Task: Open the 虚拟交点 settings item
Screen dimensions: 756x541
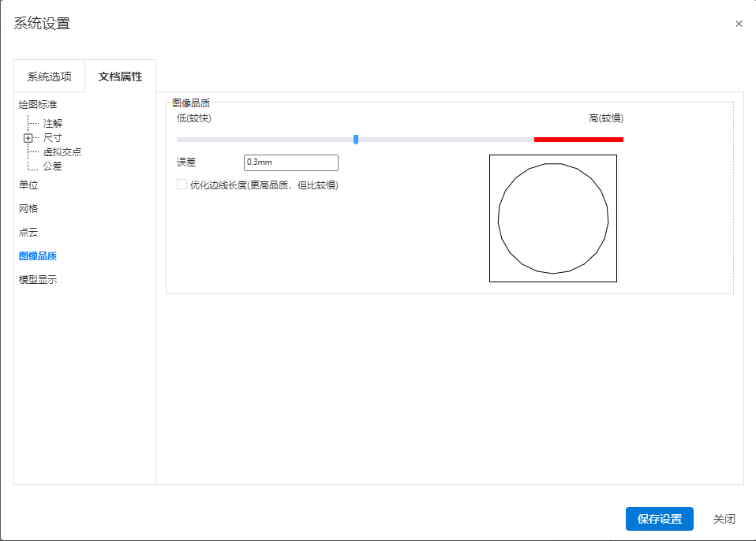Action: [62, 152]
